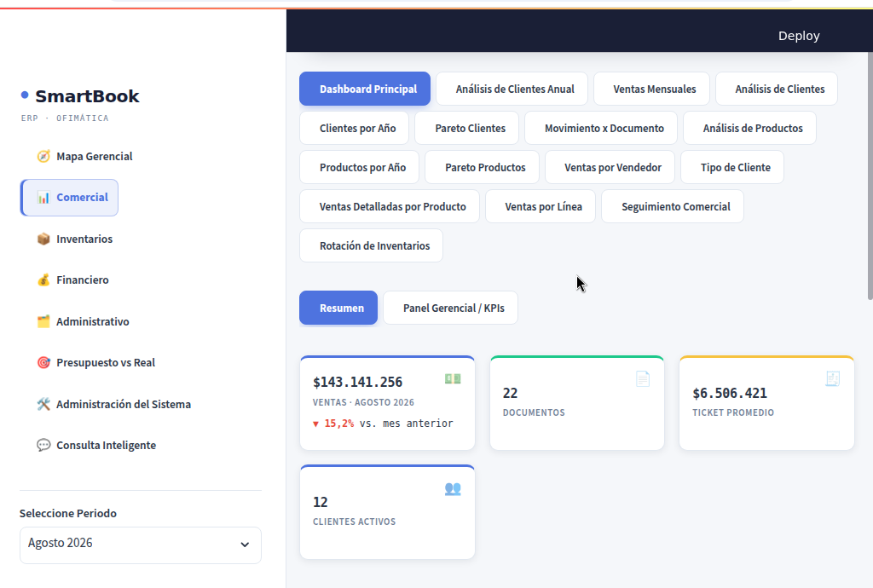This screenshot has width=873, height=588.
Task: Click the folder dividers icon beside Administrativo
Action: (x=43, y=321)
